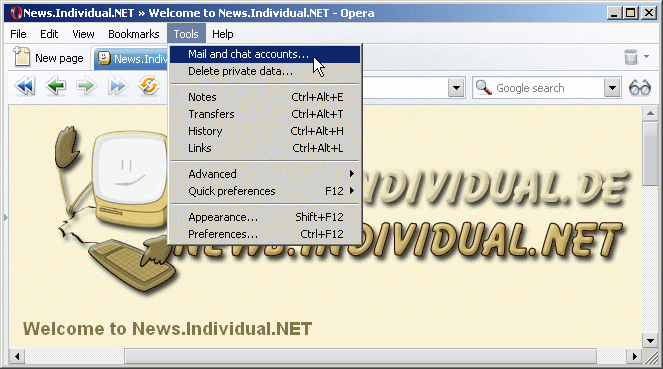663x369 pixels.
Task: Click the 'Welcome to News.Individual.NET' heading
Action: click(167, 329)
